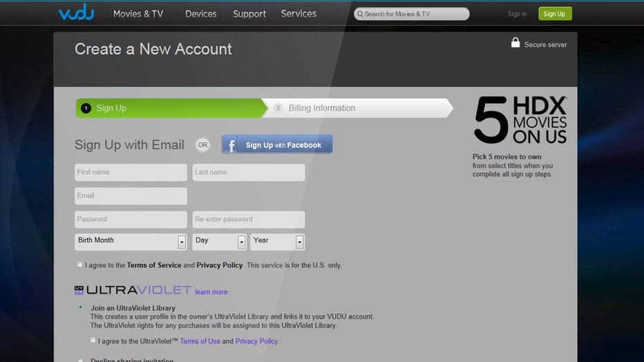The height and width of the screenshot is (362, 644).
Task: Open the Devices menu
Action: (201, 14)
